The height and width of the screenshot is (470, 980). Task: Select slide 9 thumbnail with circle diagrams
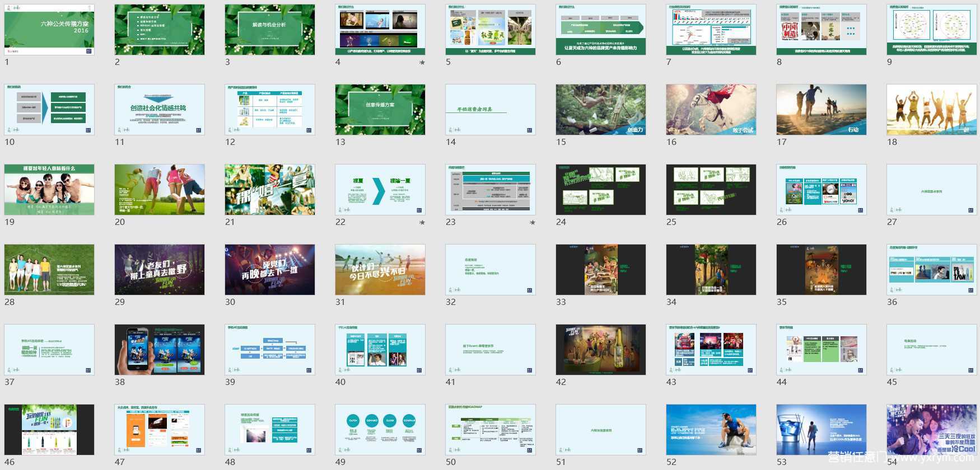932,30
